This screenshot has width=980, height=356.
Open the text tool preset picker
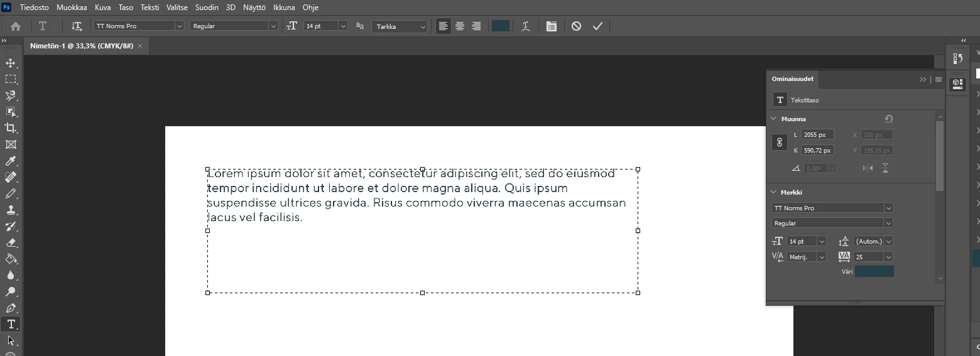pos(47,26)
